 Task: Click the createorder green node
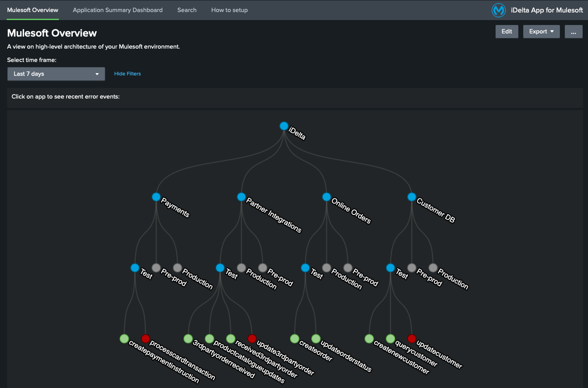(295, 338)
